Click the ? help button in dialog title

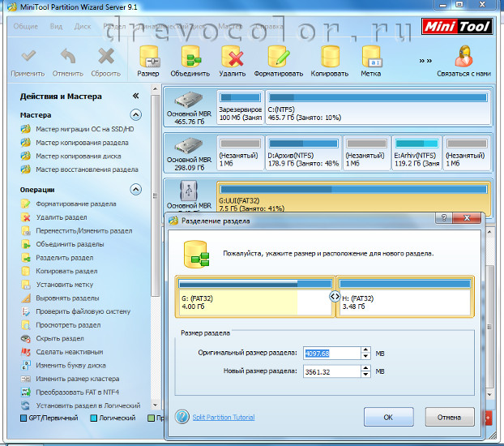pyautogui.click(x=443, y=218)
